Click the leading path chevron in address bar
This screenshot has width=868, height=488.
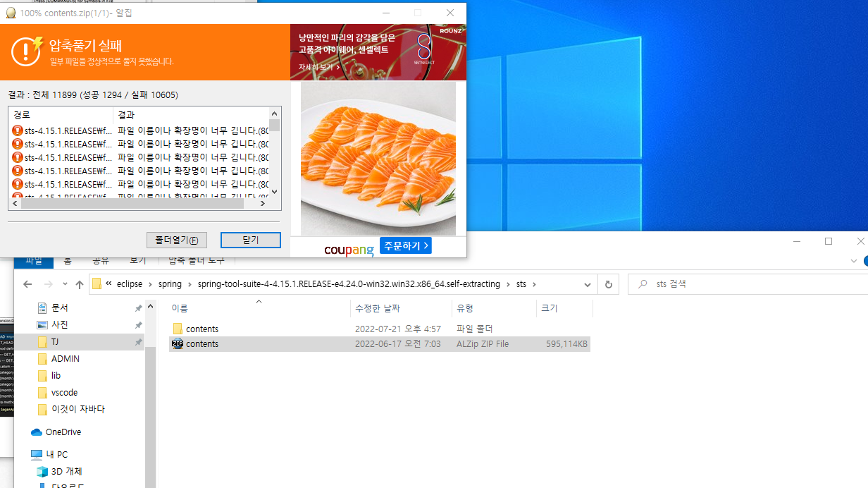pyautogui.click(x=109, y=284)
